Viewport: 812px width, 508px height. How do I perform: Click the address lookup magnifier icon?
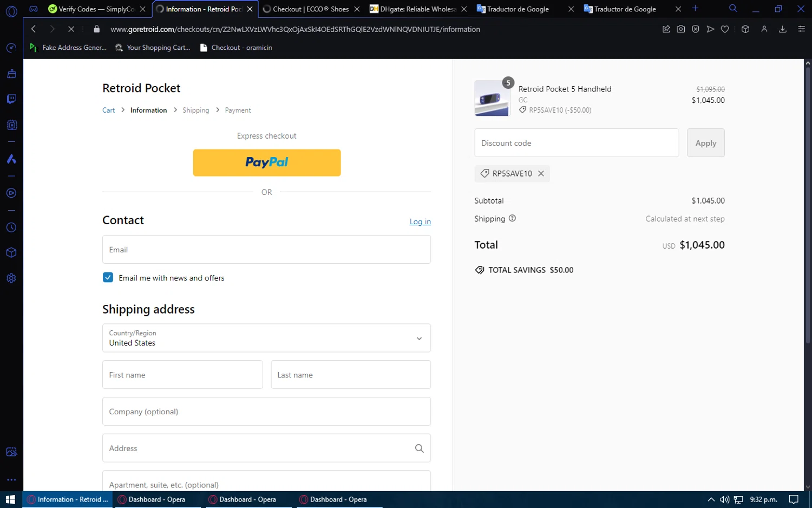coord(420,448)
